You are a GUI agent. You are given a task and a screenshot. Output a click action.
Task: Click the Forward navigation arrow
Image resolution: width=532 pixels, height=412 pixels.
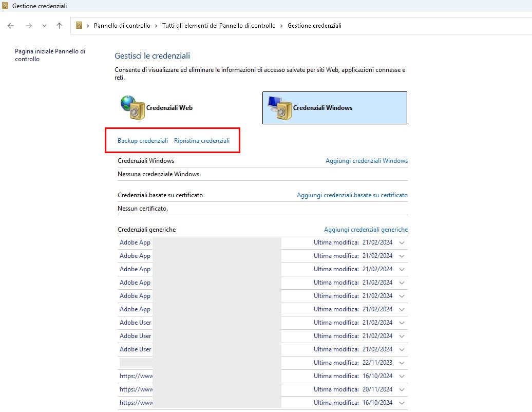[29, 26]
